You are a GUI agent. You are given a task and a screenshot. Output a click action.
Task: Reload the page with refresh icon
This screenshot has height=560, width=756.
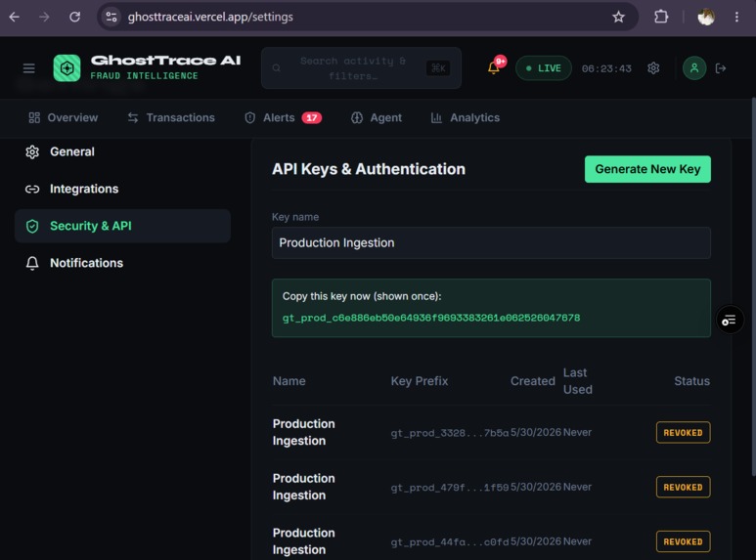[74, 17]
